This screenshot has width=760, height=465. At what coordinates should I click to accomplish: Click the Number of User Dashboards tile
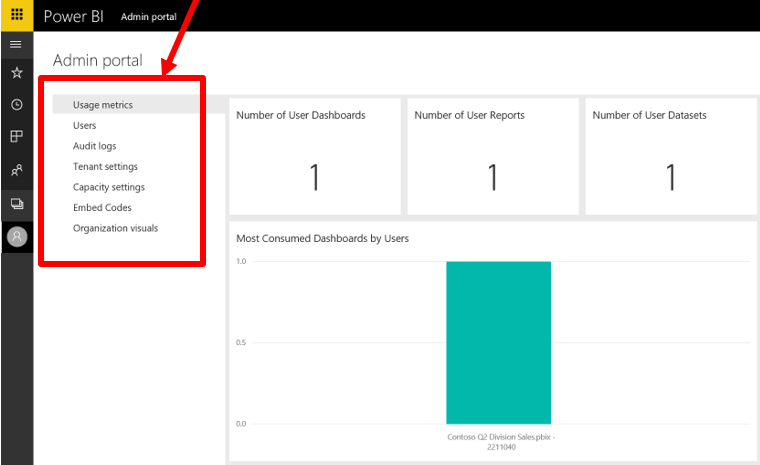pyautogui.click(x=315, y=157)
